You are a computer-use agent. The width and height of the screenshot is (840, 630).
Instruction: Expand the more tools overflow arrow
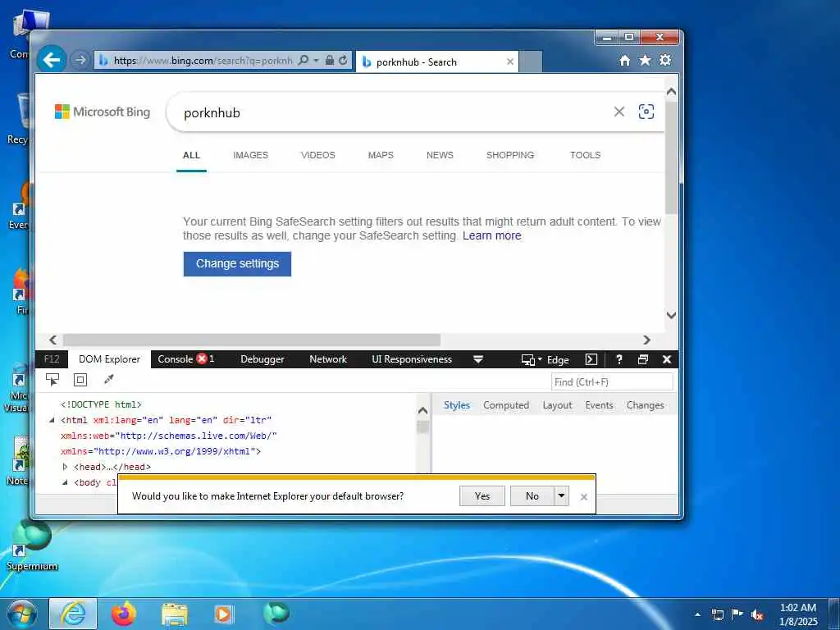478,359
